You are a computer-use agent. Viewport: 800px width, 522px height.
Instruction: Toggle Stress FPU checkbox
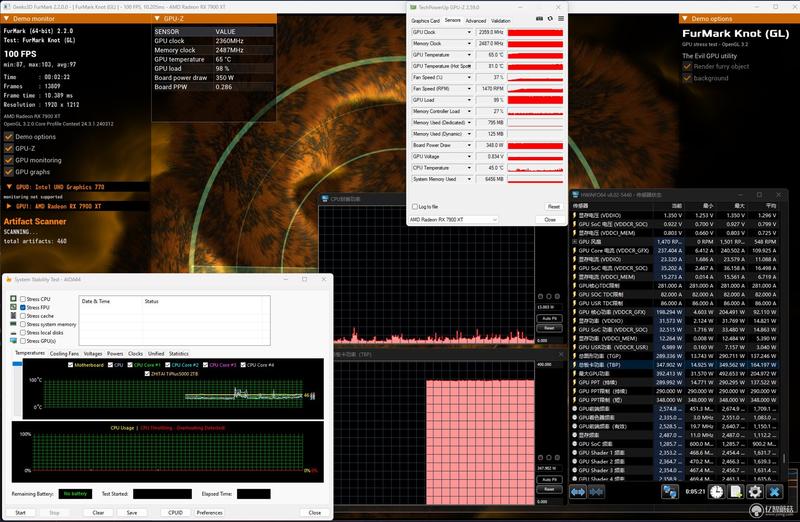pos(23,308)
